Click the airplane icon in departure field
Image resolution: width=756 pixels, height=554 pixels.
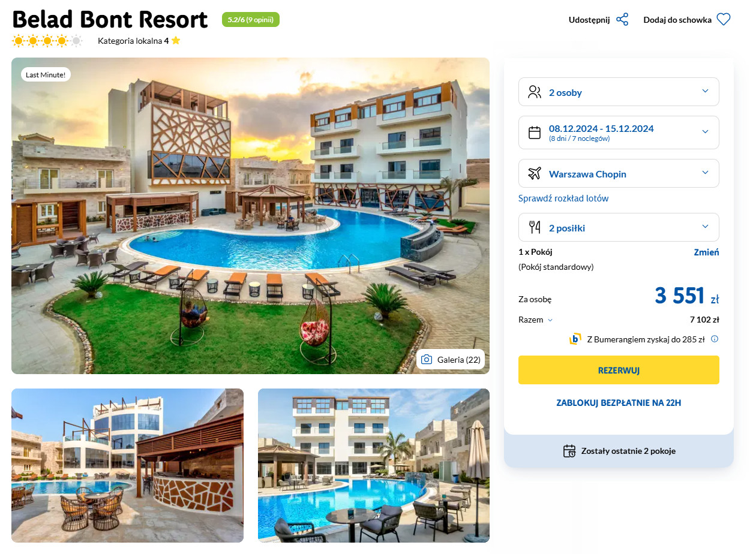(534, 174)
